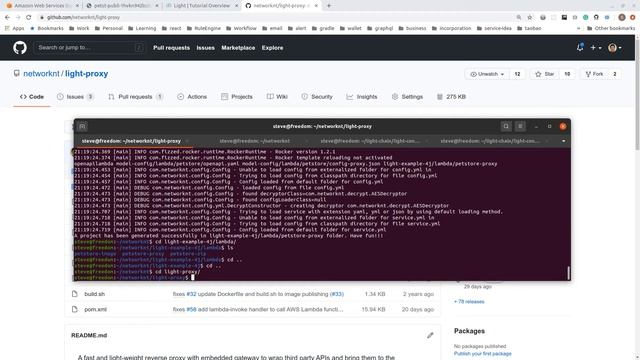Open the plus create-new dropdown
This screenshot has width=640, height=360.
tap(596, 48)
